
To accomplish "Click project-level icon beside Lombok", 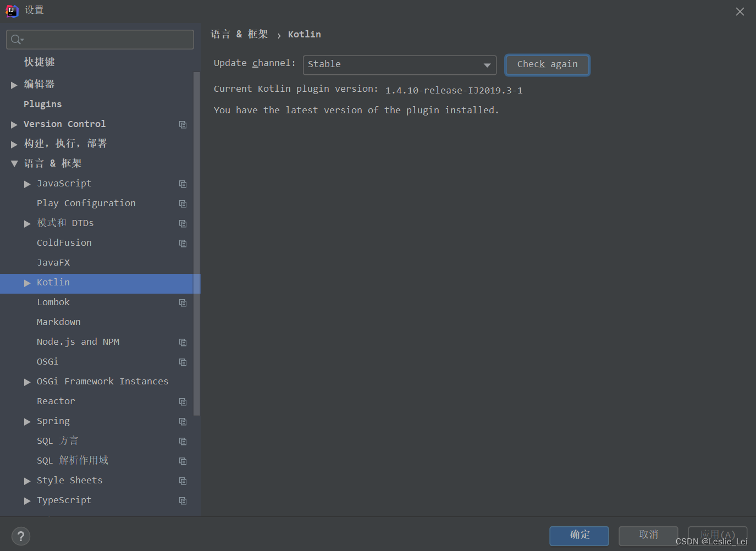I will tap(183, 303).
